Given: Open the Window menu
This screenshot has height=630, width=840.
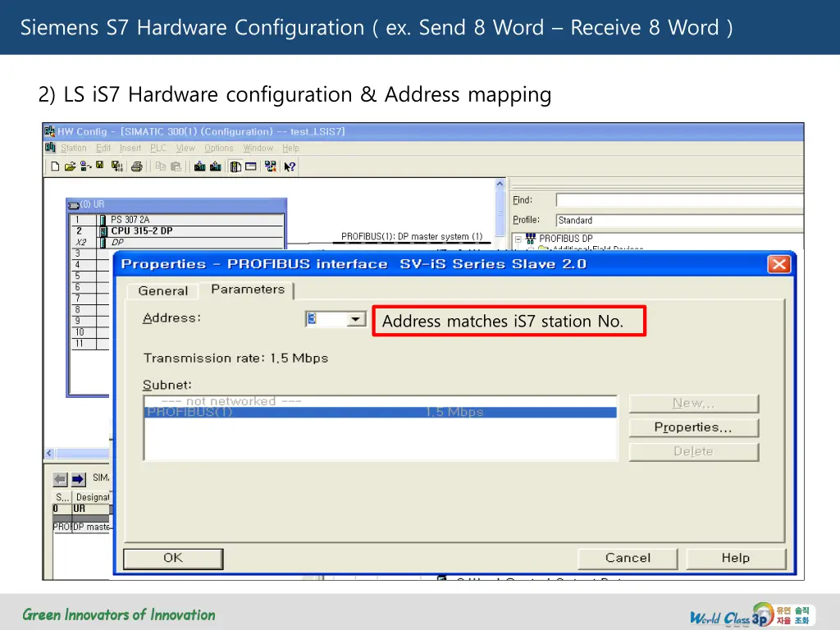Looking at the screenshot, I should click(258, 148).
